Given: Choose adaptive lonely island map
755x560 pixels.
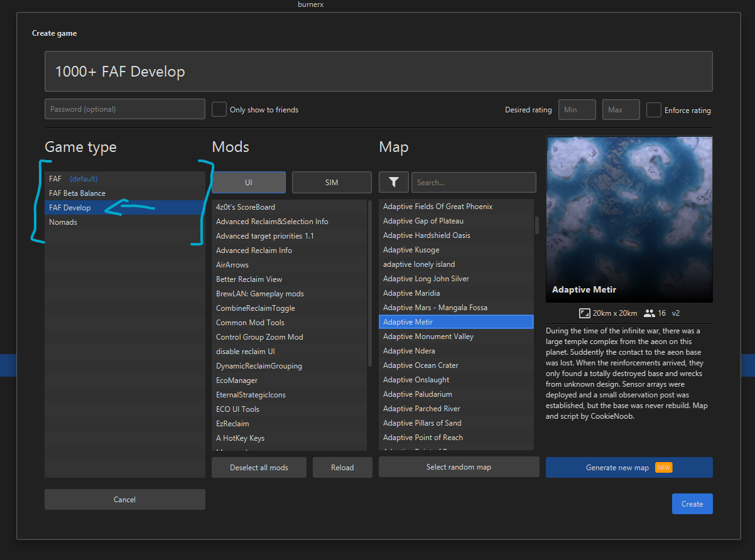Looking at the screenshot, I should (x=456, y=264).
